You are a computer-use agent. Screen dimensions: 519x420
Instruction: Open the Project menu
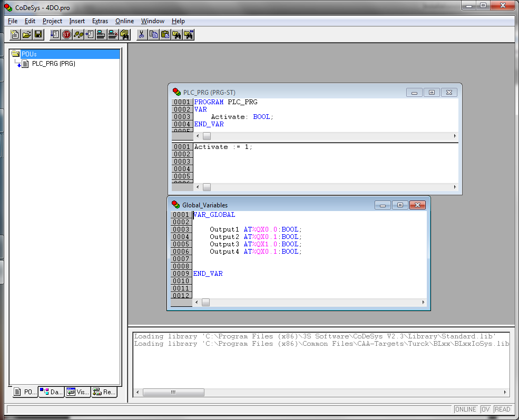click(x=52, y=21)
